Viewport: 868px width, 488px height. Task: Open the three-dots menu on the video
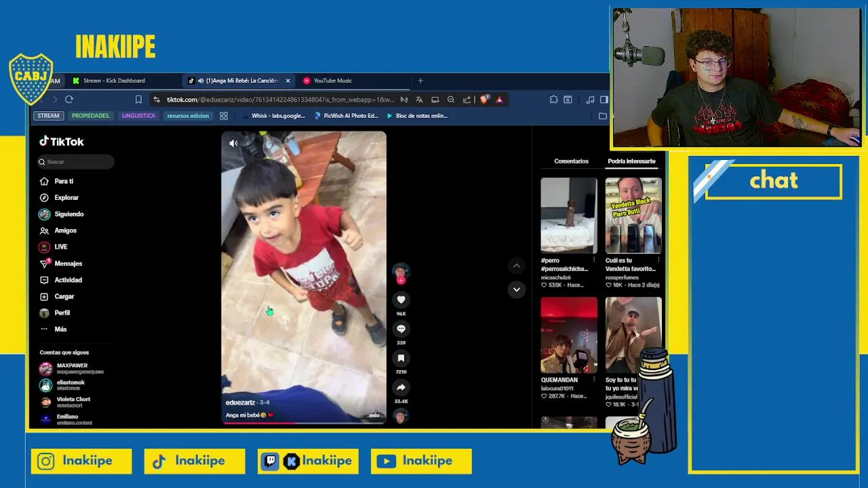point(374,143)
